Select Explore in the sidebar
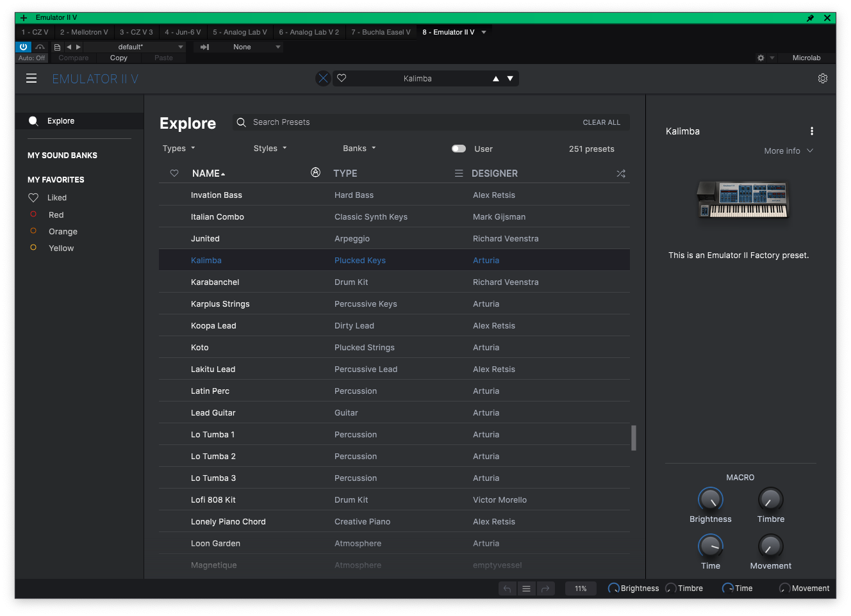 pyautogui.click(x=79, y=121)
